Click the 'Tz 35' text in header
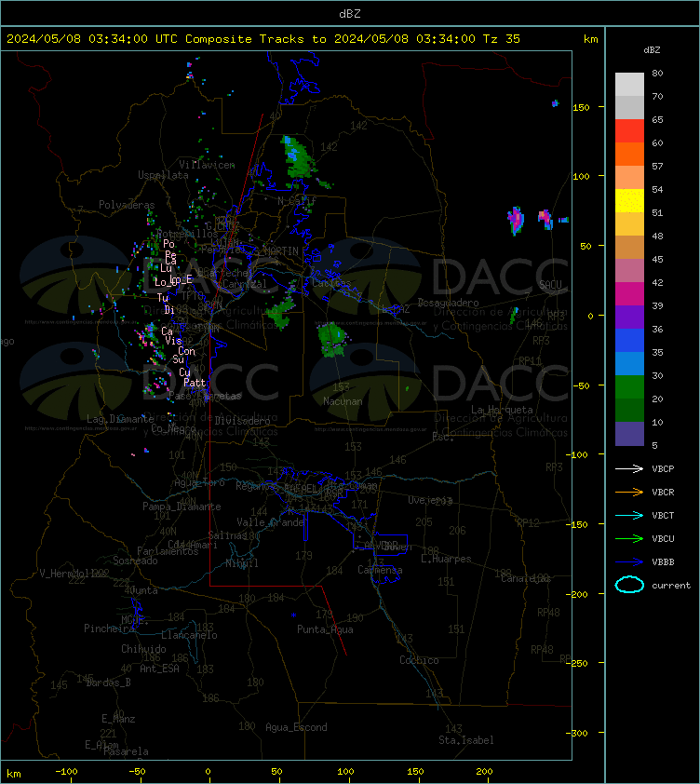 tap(502, 39)
